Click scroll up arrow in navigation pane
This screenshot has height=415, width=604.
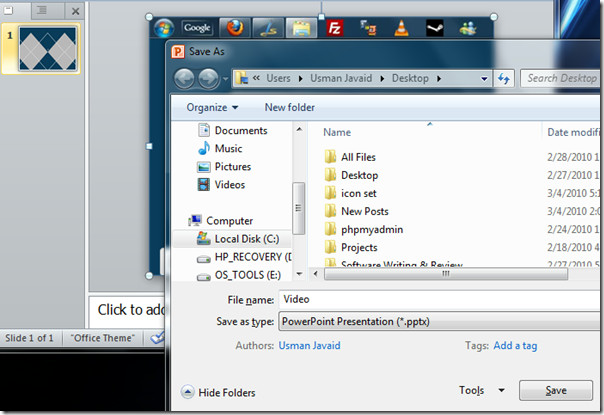point(299,129)
